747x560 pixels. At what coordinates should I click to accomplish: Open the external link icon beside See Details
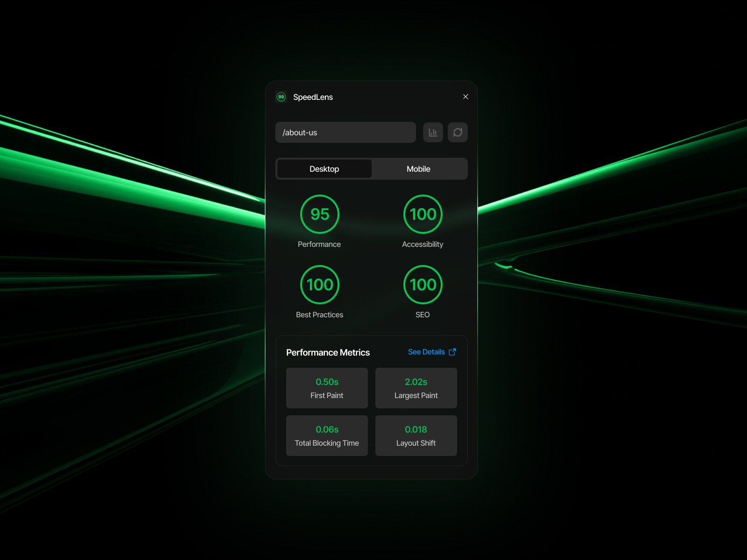[452, 352]
